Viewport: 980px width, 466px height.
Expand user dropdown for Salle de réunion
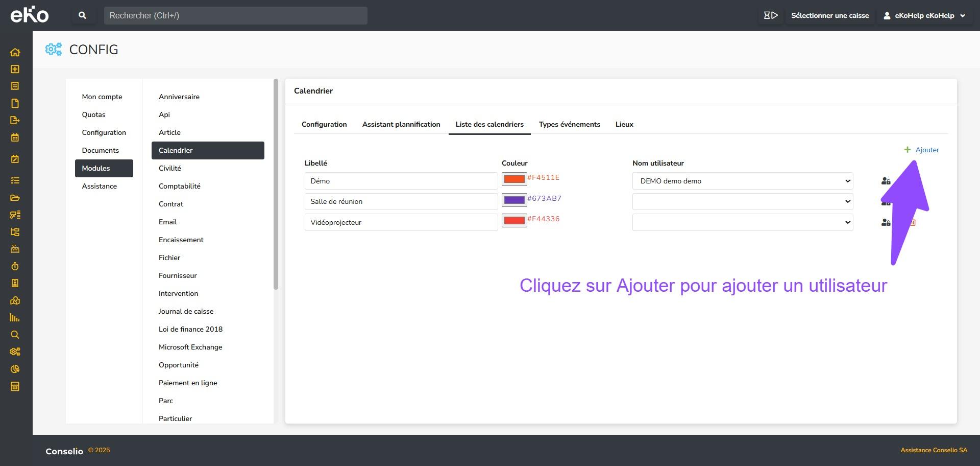coord(742,201)
